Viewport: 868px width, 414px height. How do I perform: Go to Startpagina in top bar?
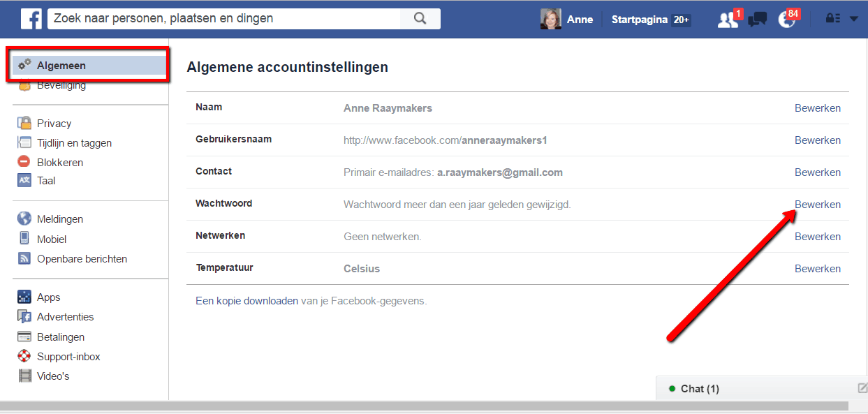click(x=640, y=20)
